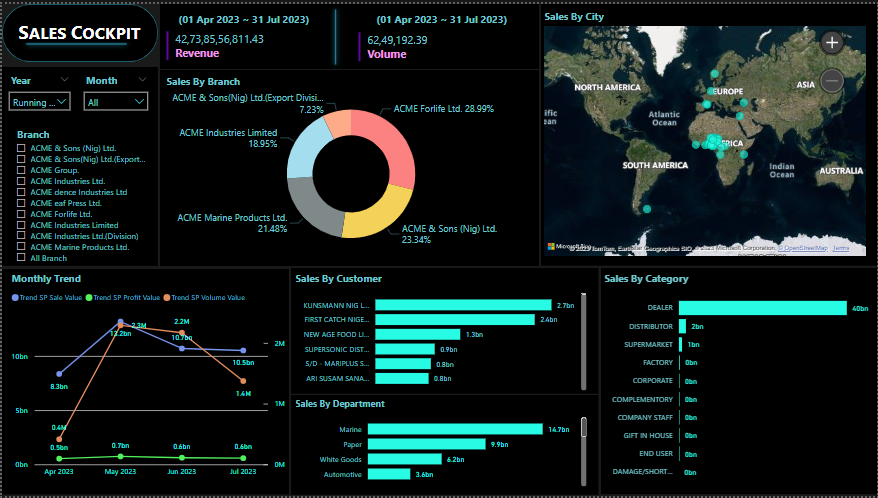Click the COMPLEMENTORY category label
This screenshot has width=878, height=498.
click(642, 399)
